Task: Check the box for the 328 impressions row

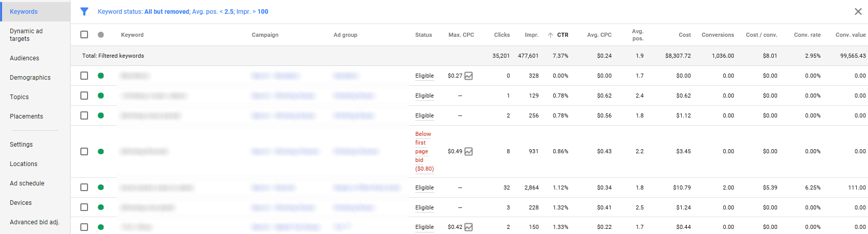Action: (x=84, y=76)
